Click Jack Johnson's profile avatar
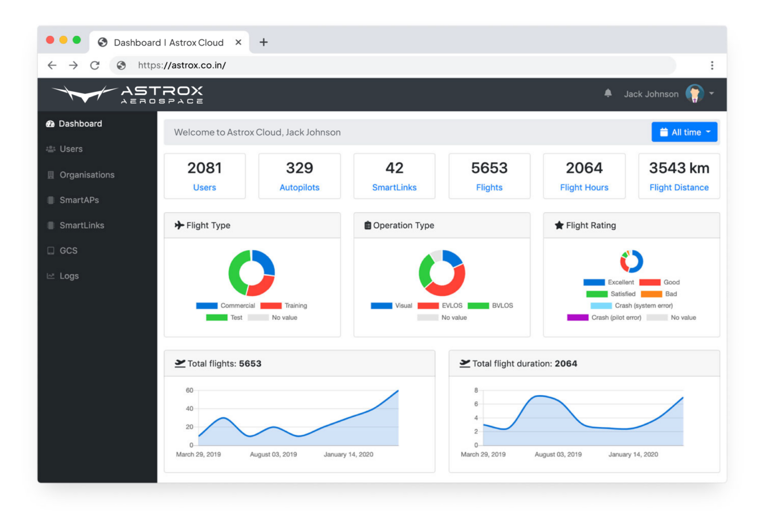Viewport: 764px width, 532px height. coord(694,93)
